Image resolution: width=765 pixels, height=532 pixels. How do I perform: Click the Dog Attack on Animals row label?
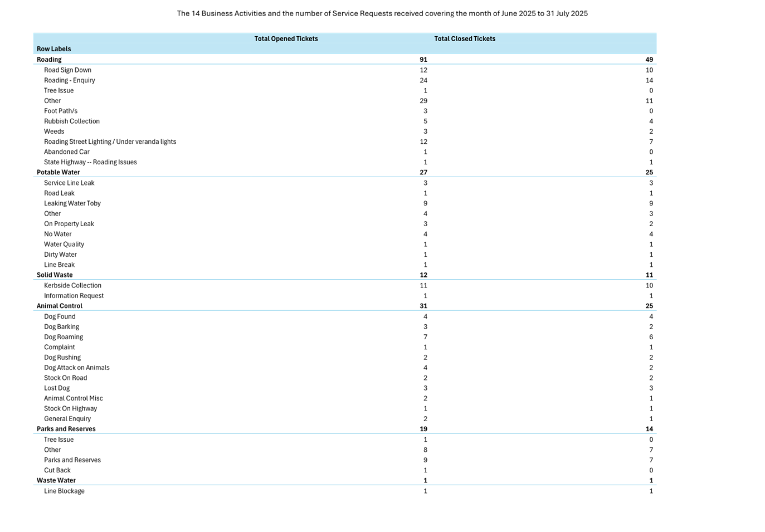click(x=77, y=368)
